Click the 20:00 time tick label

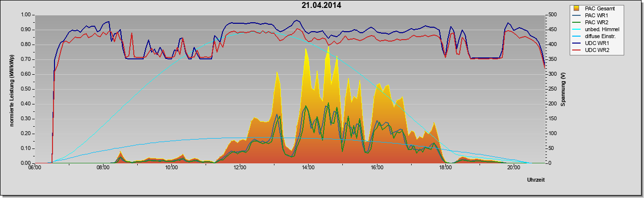click(513, 168)
